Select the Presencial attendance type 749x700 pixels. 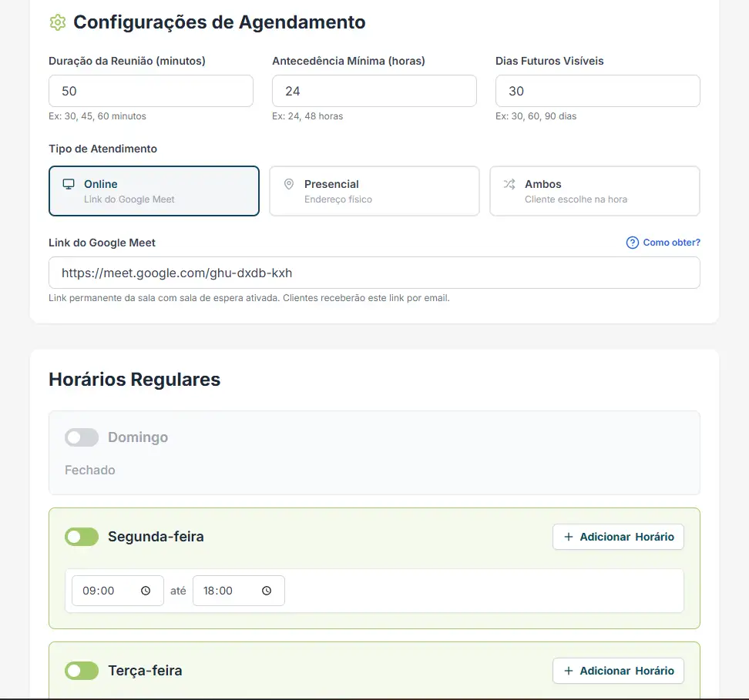374,191
